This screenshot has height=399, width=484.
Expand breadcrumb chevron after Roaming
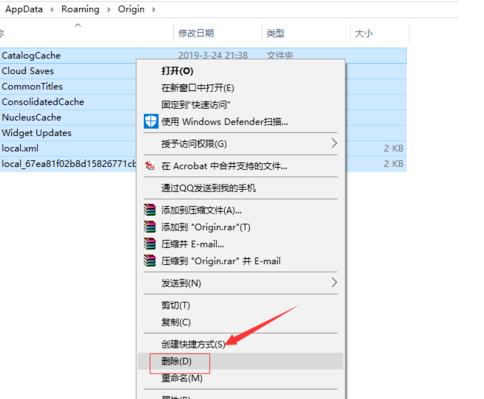[109, 10]
